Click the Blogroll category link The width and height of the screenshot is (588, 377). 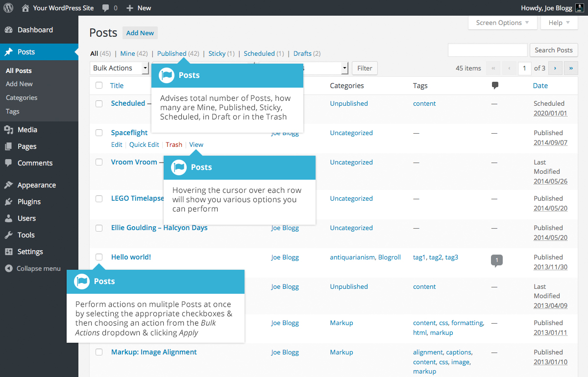tap(390, 257)
